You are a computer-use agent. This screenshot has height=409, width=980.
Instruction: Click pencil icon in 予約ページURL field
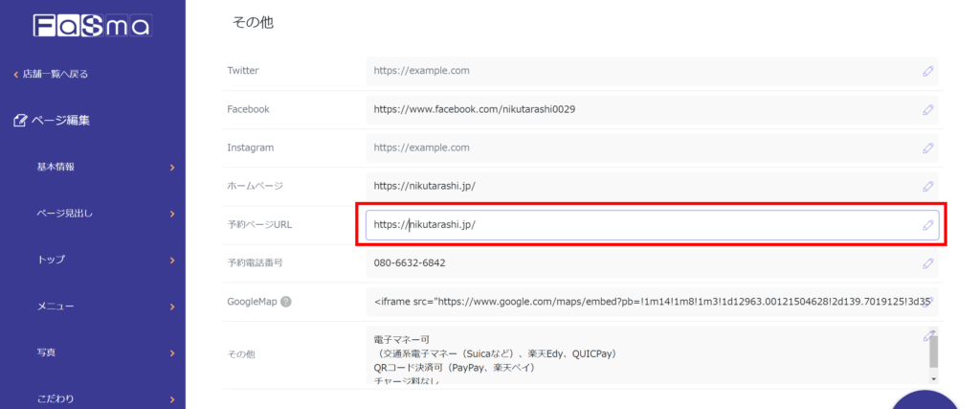927,225
